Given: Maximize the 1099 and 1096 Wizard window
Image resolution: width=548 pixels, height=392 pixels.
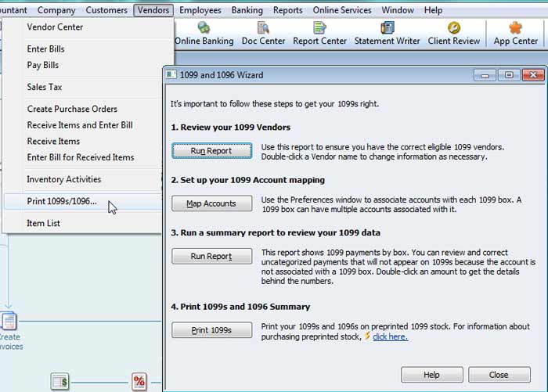Looking at the screenshot, I should (509, 75).
